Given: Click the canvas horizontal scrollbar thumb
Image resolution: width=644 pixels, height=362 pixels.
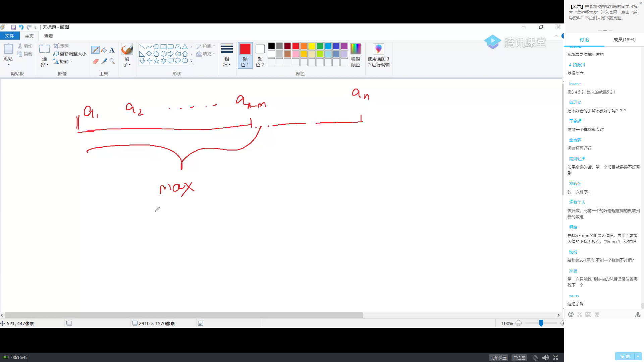Looking at the screenshot, I should (184, 315).
